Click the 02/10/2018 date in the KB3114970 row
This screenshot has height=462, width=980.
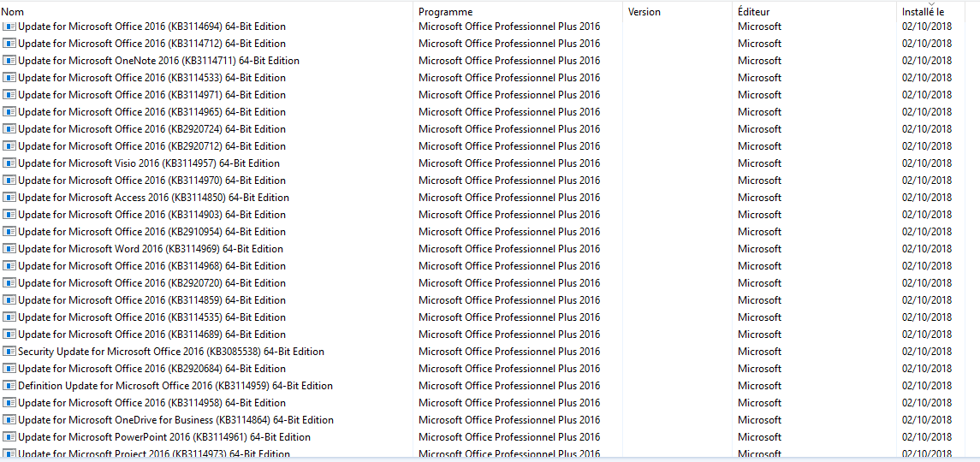[927, 180]
